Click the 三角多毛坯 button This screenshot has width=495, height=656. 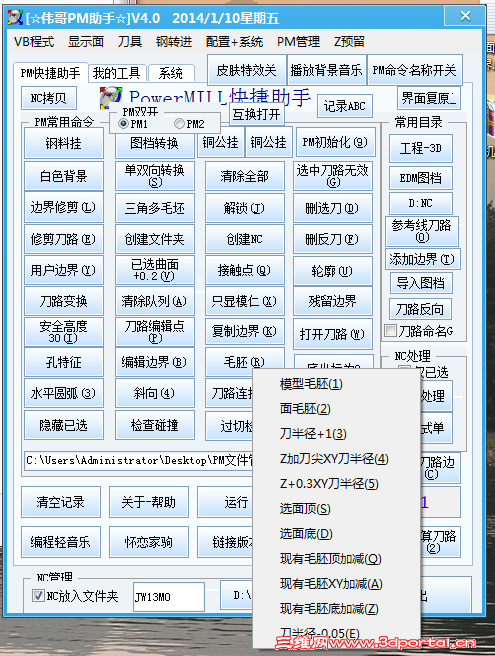click(155, 208)
